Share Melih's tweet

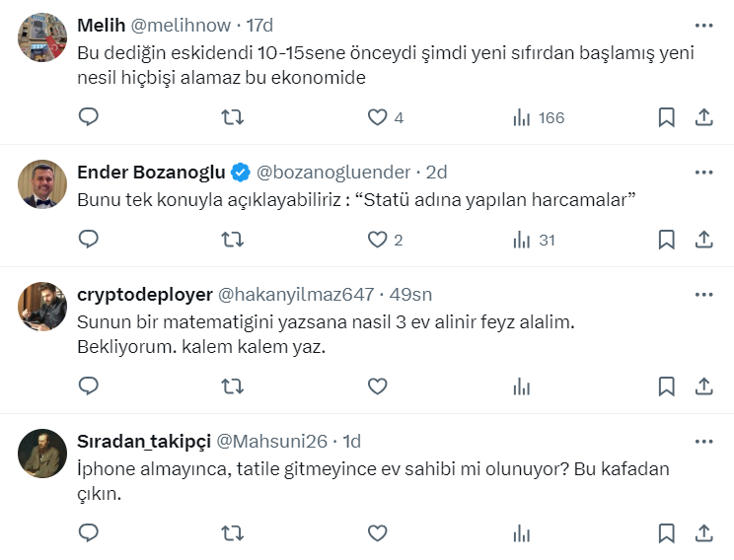point(704,117)
